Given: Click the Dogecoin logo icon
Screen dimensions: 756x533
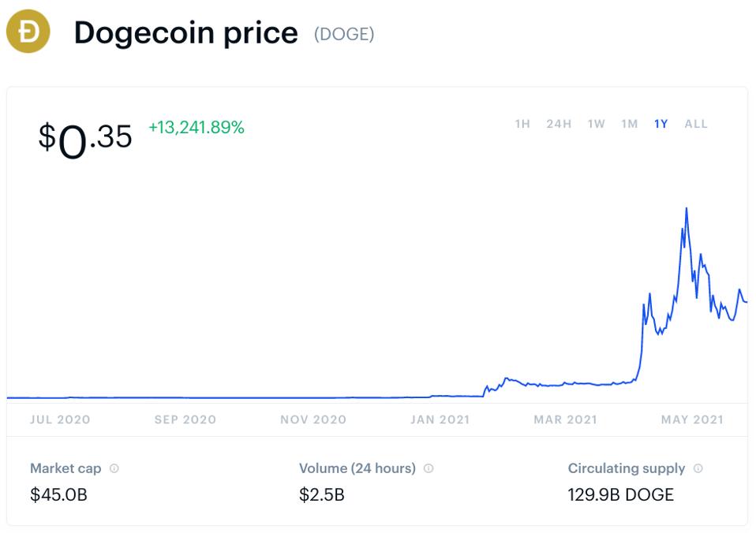Looking at the screenshot, I should point(28,33).
